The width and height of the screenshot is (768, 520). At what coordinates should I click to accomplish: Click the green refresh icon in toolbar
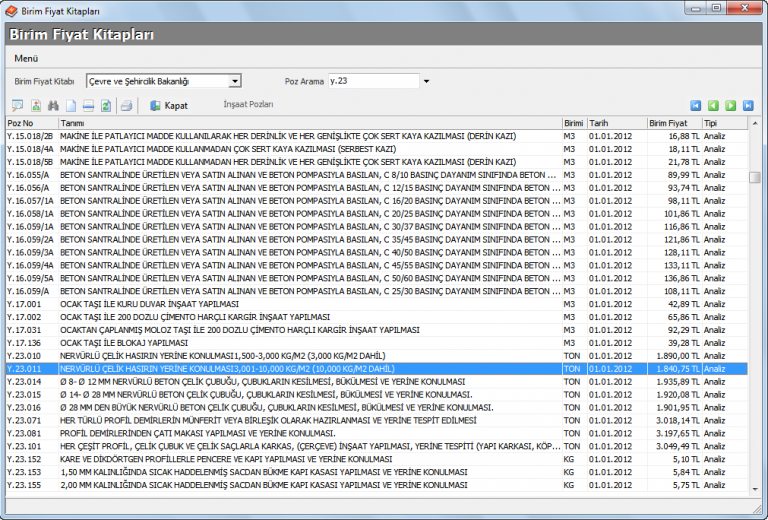(x=106, y=105)
